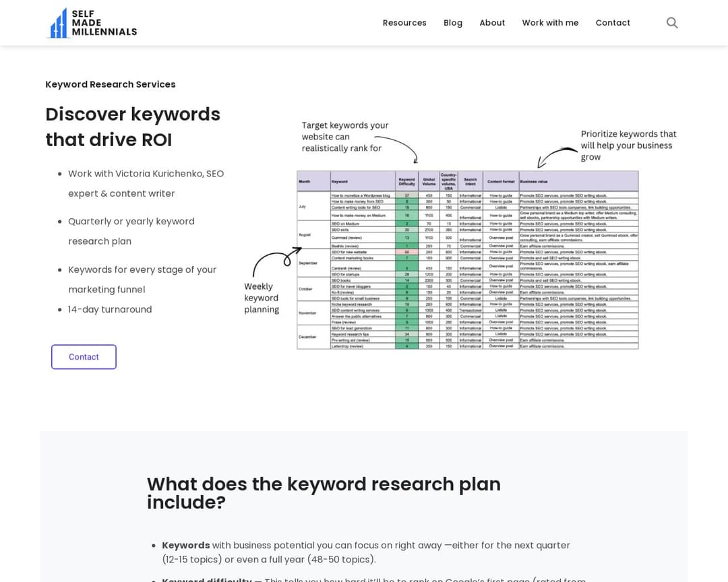Screen dimensions: 728x582
Task: Select the 'Discover keywords that drive ROI' headline
Action: (133, 127)
